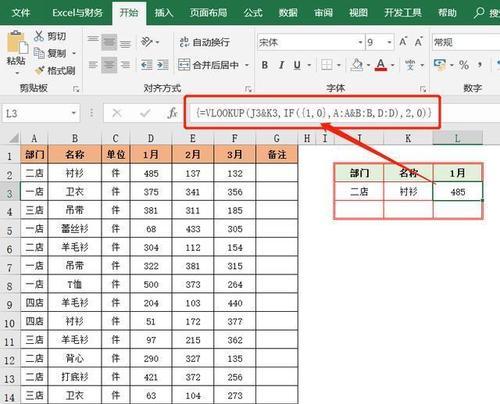
Task: Align text right horizontally
Action: tap(125, 65)
